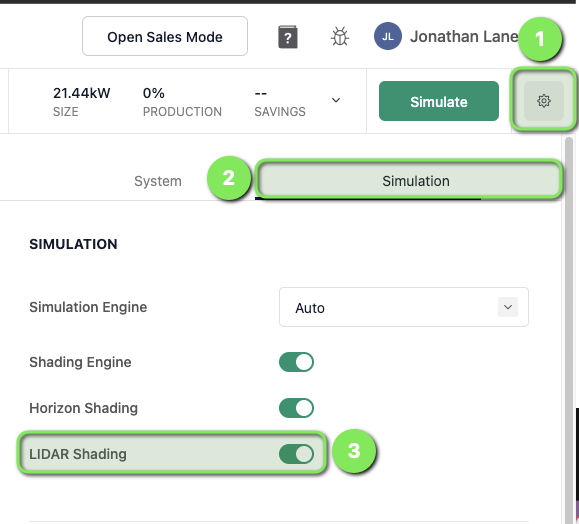Expand the system stats chevron
This screenshot has width=579, height=524.
336,100
